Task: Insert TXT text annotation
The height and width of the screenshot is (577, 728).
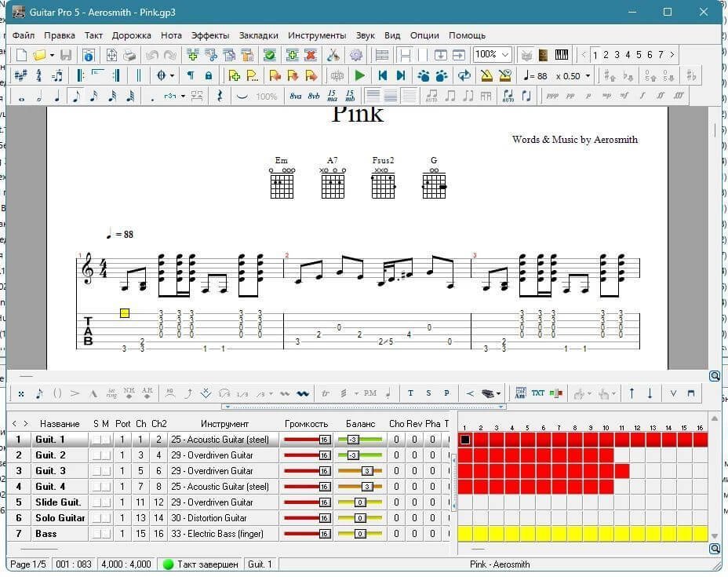Action: pyautogui.click(x=537, y=393)
